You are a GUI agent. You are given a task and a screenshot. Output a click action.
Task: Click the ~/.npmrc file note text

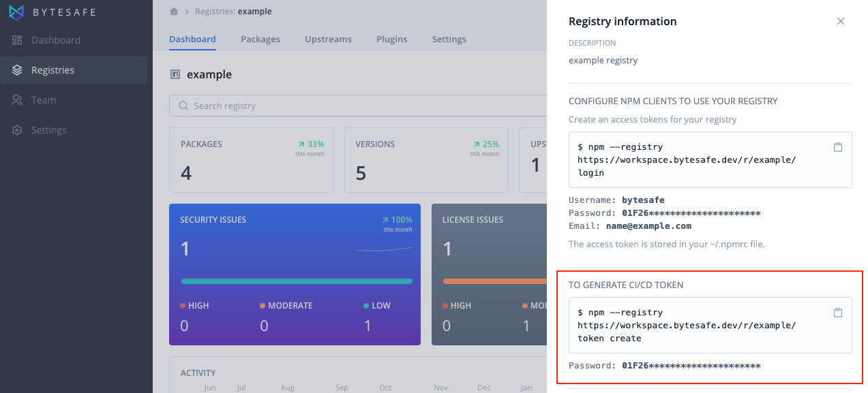(667, 244)
